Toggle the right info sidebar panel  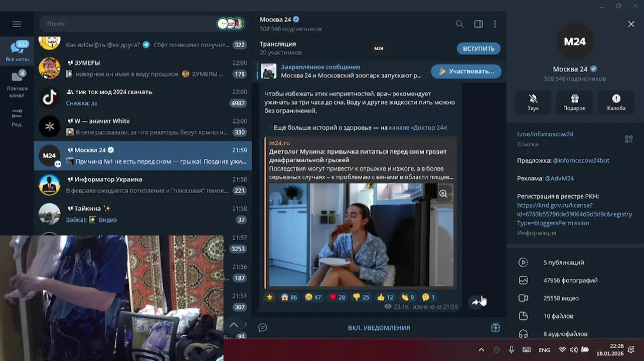click(x=478, y=24)
